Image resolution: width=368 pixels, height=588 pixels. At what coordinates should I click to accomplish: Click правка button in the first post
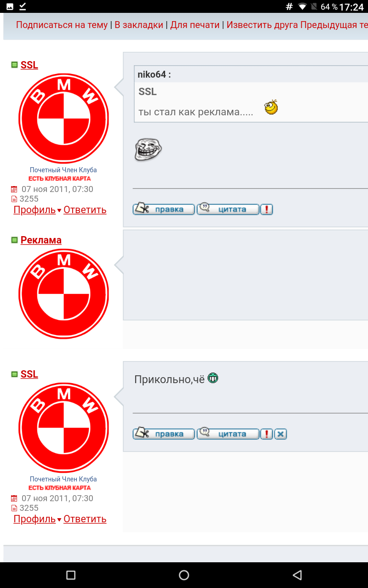(x=164, y=209)
